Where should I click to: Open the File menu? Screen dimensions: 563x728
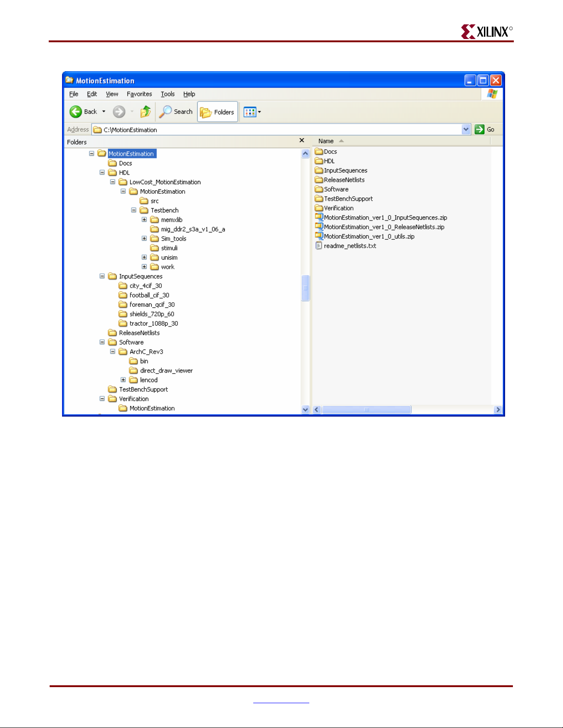pos(74,94)
